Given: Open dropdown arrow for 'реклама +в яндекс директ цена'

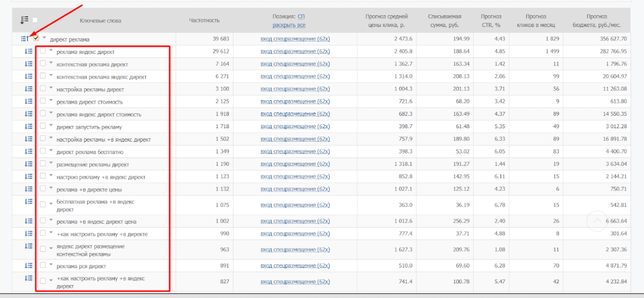Looking at the screenshot, I should (x=51, y=221).
